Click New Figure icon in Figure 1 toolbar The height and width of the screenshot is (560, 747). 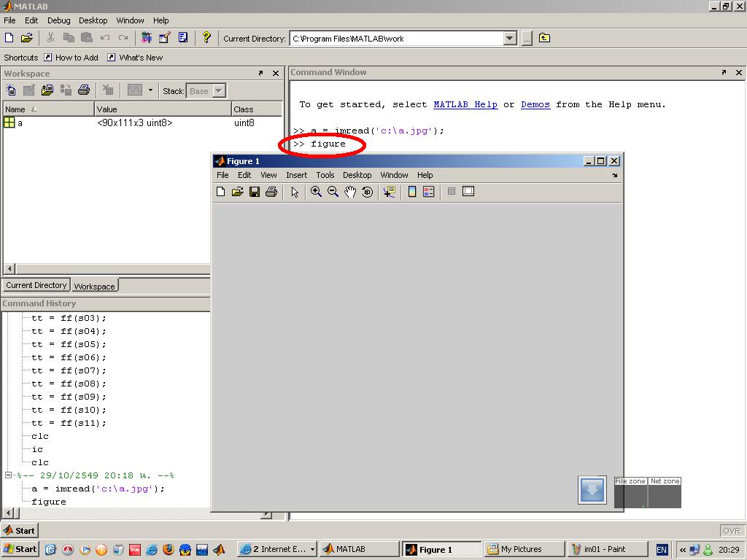[220, 192]
